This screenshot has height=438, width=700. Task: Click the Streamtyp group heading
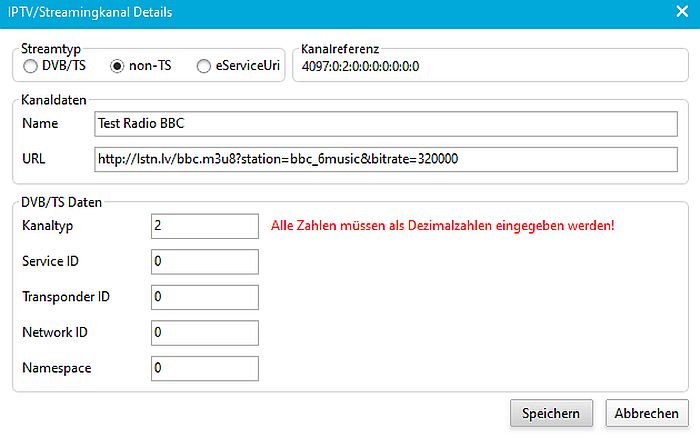click(x=51, y=47)
